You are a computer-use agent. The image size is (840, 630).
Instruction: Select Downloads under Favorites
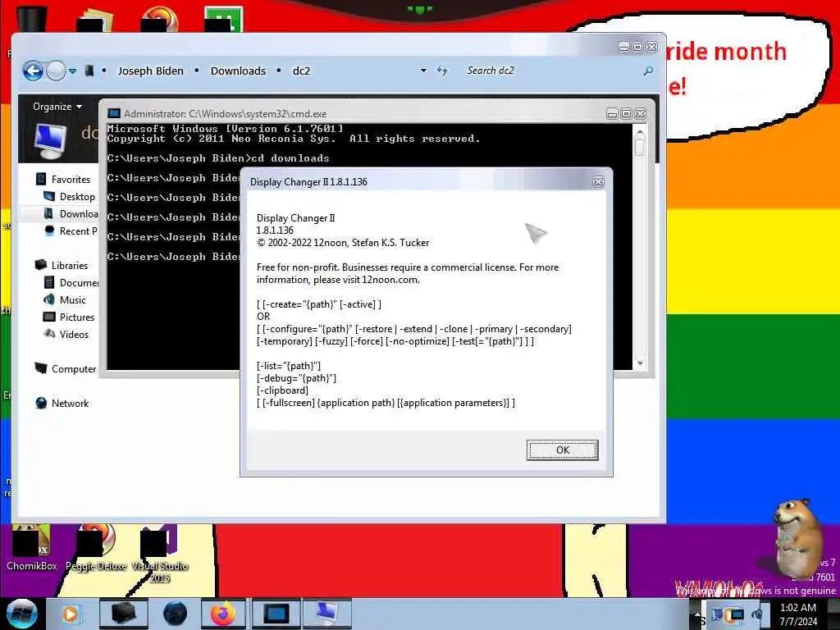tap(71, 214)
